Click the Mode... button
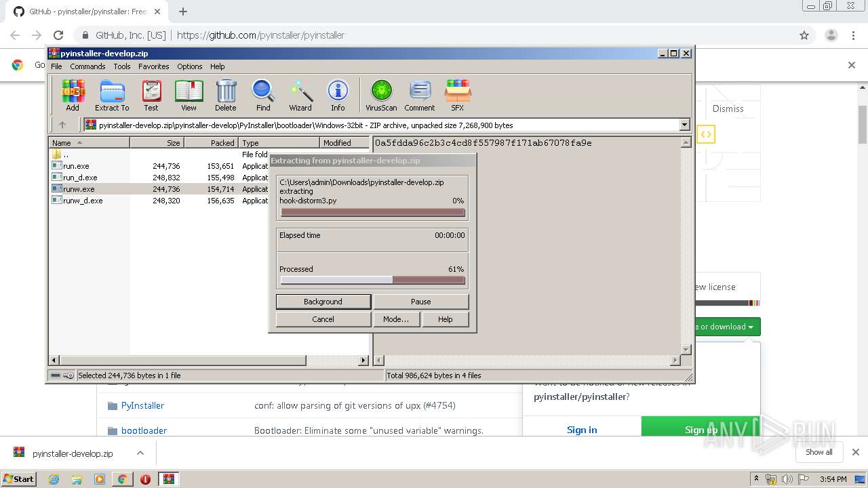Screen dimensions: 868x488 (x=396, y=319)
